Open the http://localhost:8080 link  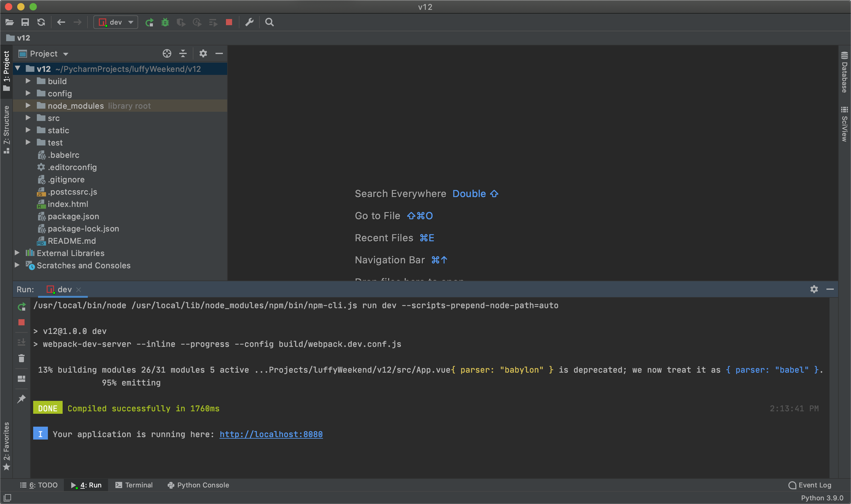(x=271, y=434)
